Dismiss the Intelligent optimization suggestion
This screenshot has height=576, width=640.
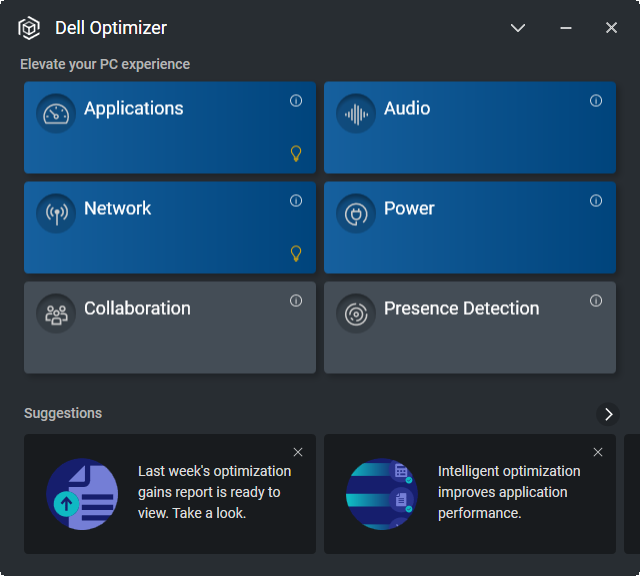point(598,452)
